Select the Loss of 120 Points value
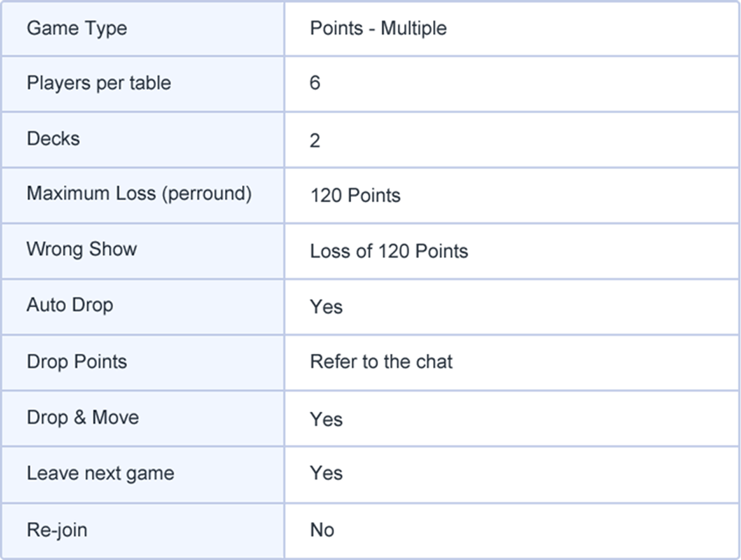The image size is (741, 560). (389, 251)
